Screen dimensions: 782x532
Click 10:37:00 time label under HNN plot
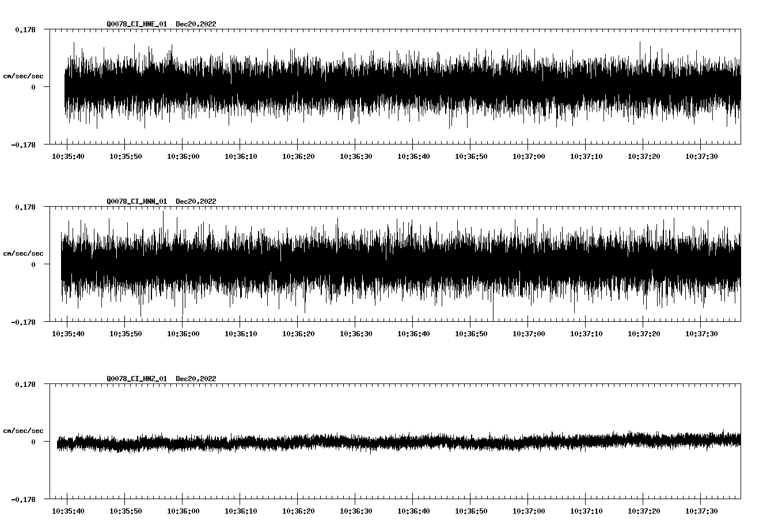click(x=529, y=334)
